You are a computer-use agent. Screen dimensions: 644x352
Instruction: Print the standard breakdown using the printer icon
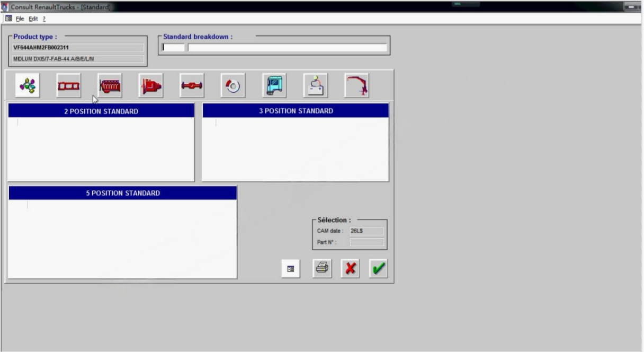(322, 269)
